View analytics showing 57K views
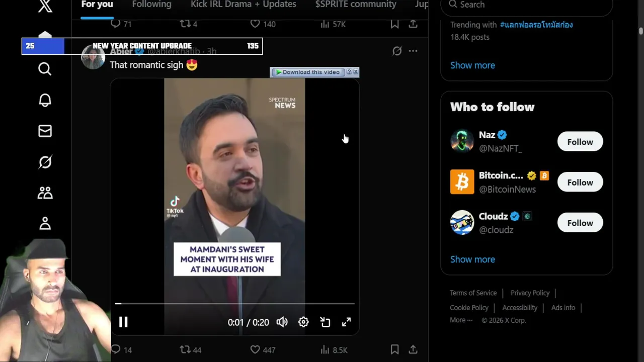Viewport: 644px width, 362px height. (333, 24)
